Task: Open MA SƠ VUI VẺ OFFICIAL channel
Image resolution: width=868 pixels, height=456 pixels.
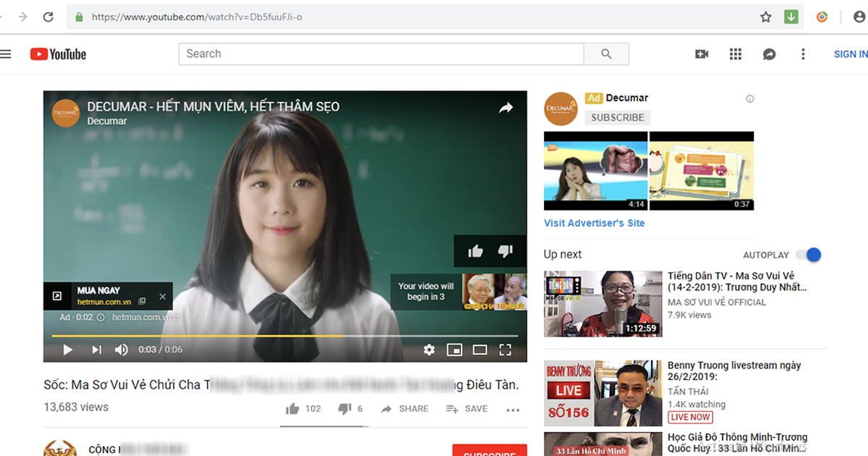Action: (717, 303)
